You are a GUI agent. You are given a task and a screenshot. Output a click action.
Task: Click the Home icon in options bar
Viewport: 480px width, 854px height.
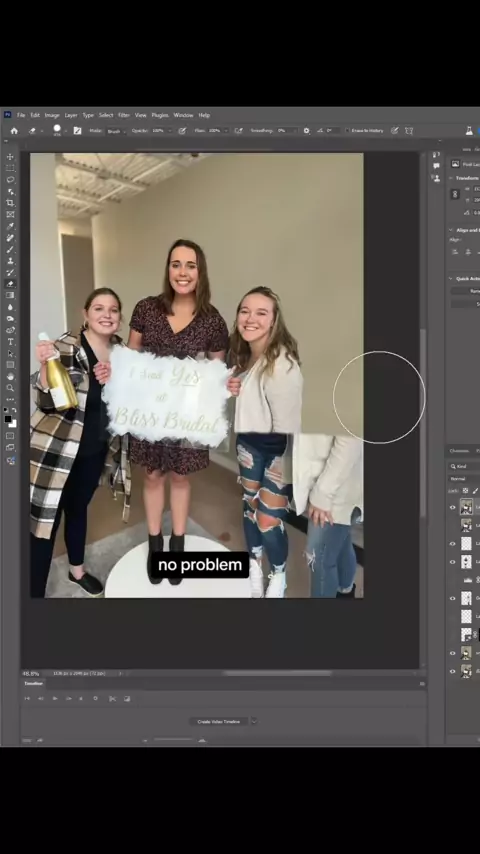click(14, 131)
